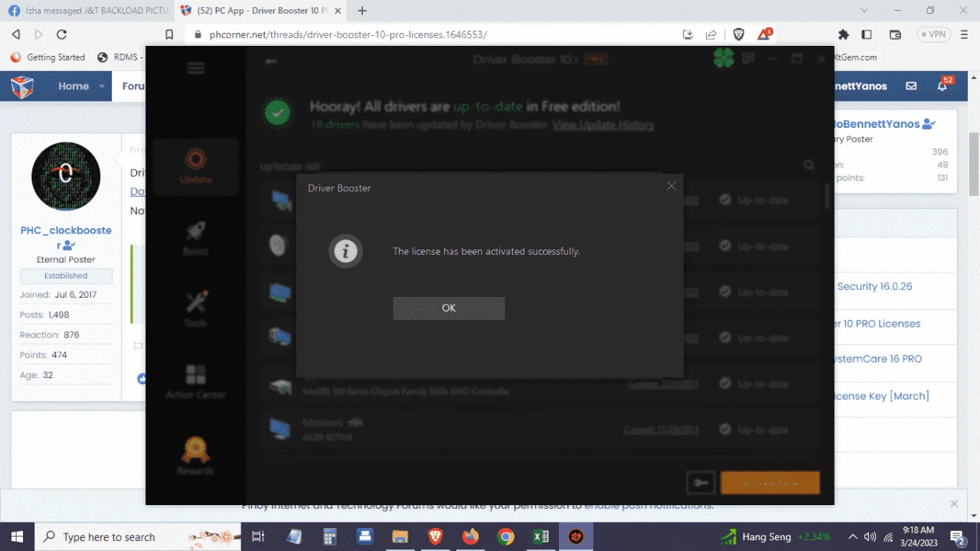The height and width of the screenshot is (551, 980).
Task: Click the VPN button
Action: tap(934, 34)
